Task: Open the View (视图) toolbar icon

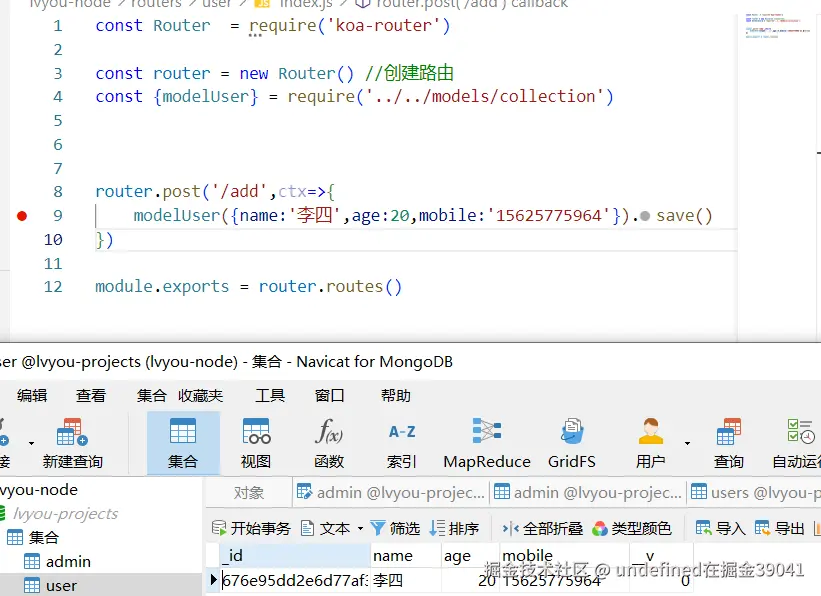Action: [256, 444]
